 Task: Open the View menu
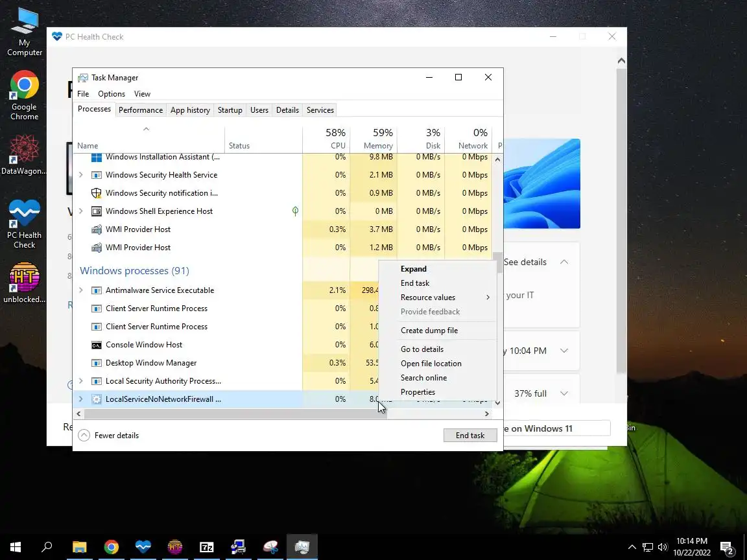pyautogui.click(x=142, y=94)
